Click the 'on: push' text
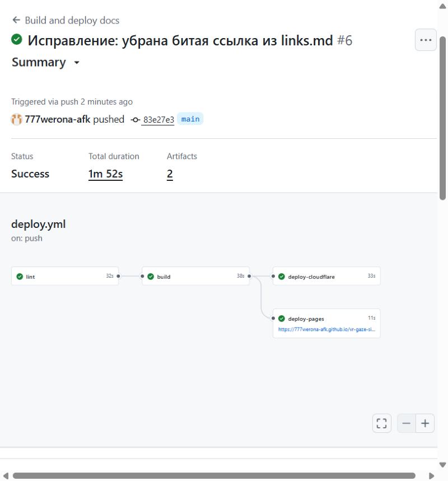This screenshot has height=481, width=448. pyautogui.click(x=27, y=239)
